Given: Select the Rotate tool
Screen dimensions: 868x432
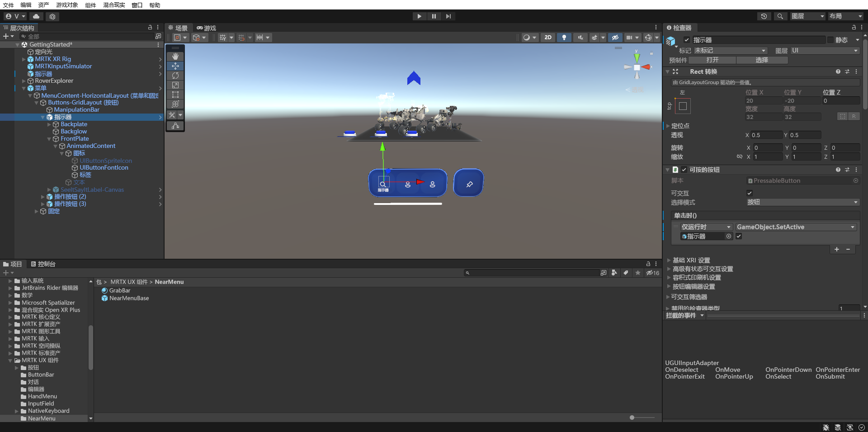Looking at the screenshot, I should pyautogui.click(x=175, y=76).
